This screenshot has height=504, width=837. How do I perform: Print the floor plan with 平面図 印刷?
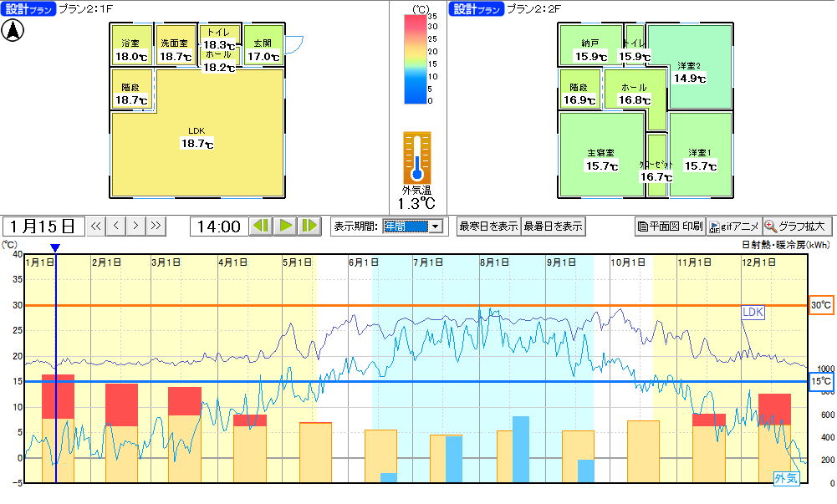point(670,226)
